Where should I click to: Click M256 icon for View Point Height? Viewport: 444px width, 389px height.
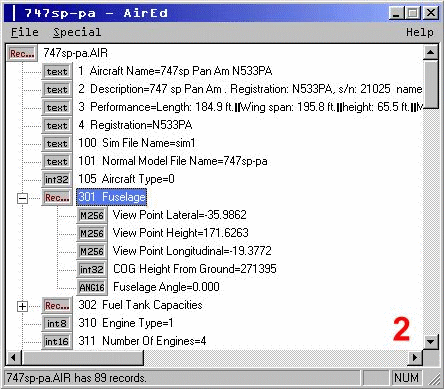92,233
